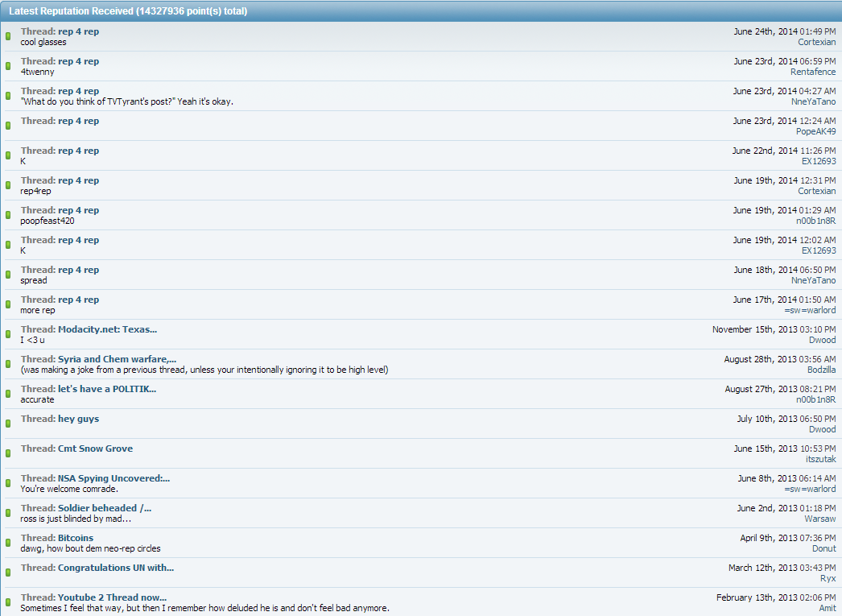Visit itszutak's profile
The image size is (842, 616).
pyautogui.click(x=820, y=459)
